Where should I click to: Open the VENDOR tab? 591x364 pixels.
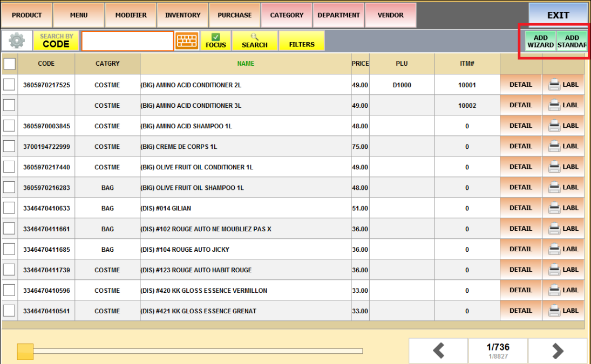(390, 15)
